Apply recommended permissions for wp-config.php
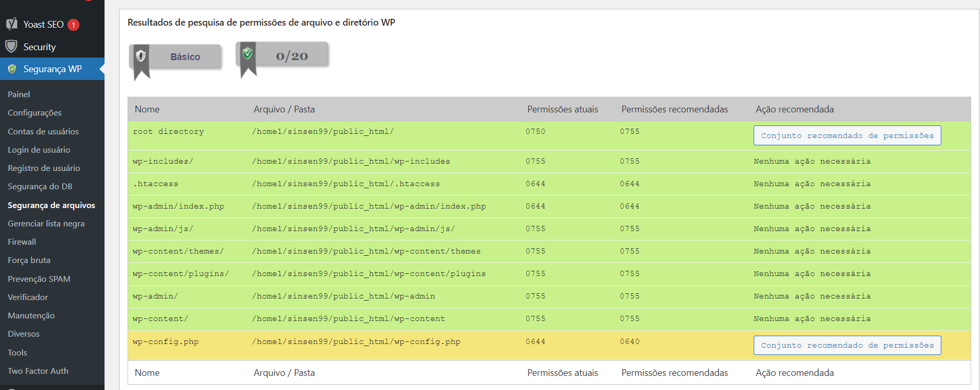 [x=847, y=345]
